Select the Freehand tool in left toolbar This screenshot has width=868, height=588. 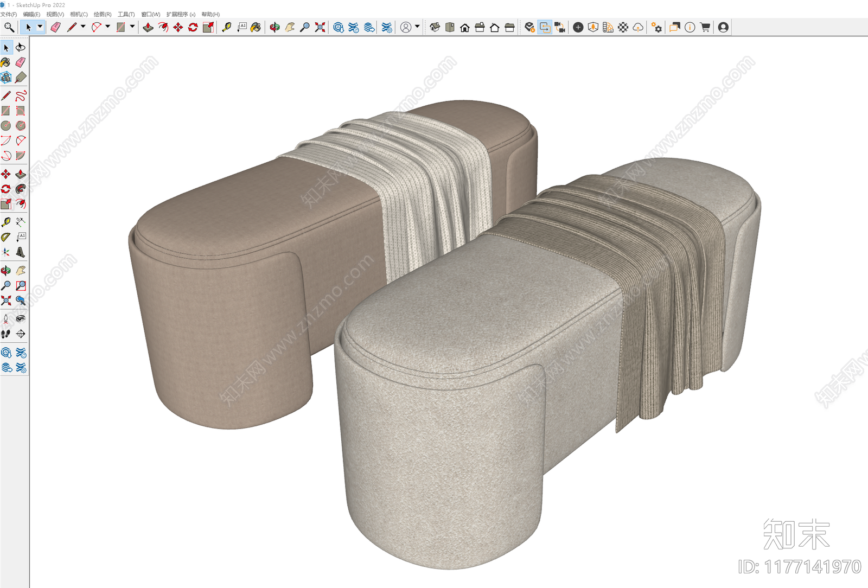pos(21,96)
